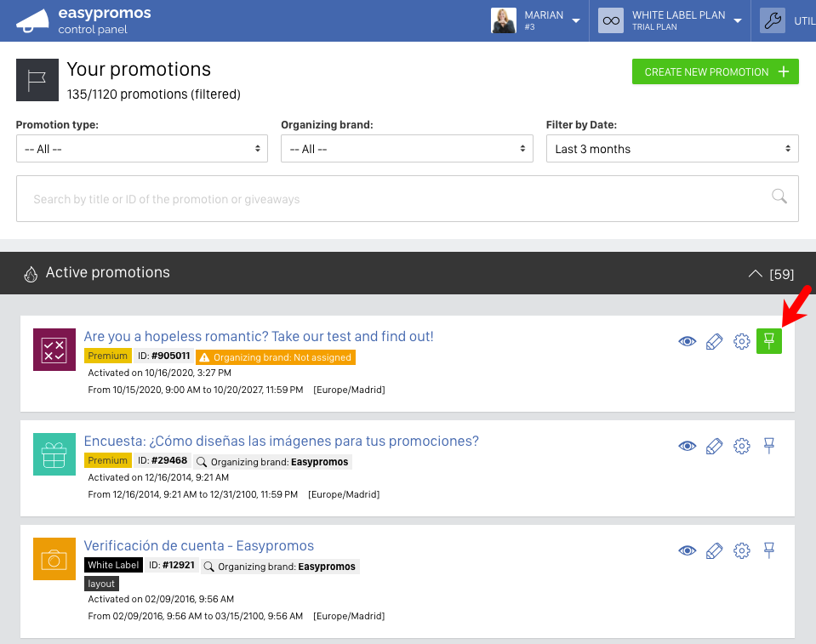Viewport: 816px width, 644px height.
Task: Pin the Encuesta promotion
Action: click(768, 446)
